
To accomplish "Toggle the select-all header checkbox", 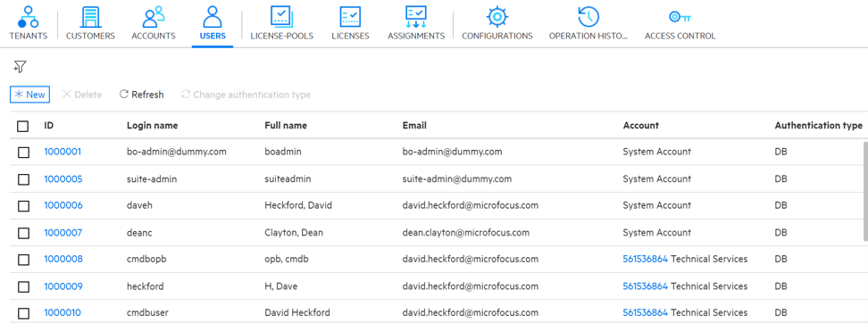I will coord(22,126).
